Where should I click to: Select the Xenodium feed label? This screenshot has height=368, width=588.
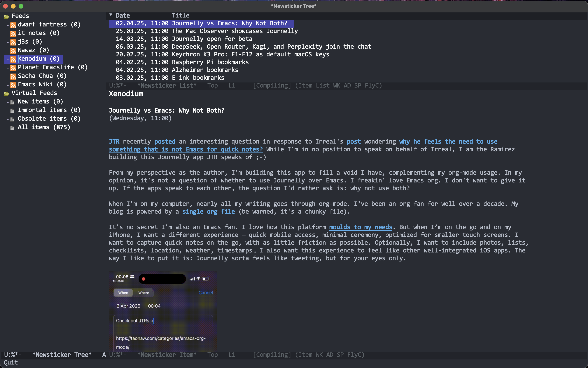coord(39,59)
